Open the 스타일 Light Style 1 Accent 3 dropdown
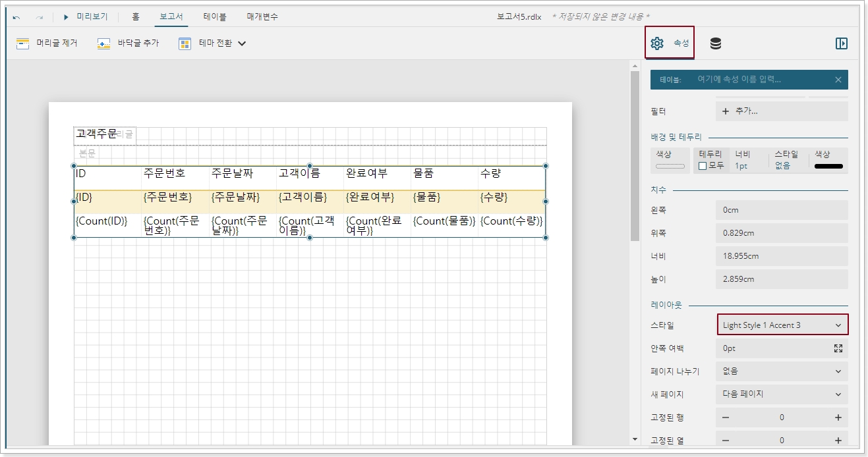The height and width of the screenshot is (457, 868). 782,325
